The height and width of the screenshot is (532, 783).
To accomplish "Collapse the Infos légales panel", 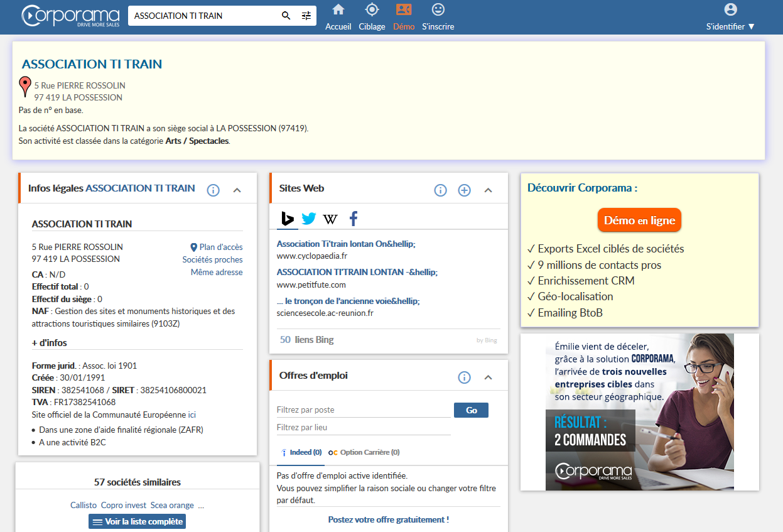I will click(237, 190).
